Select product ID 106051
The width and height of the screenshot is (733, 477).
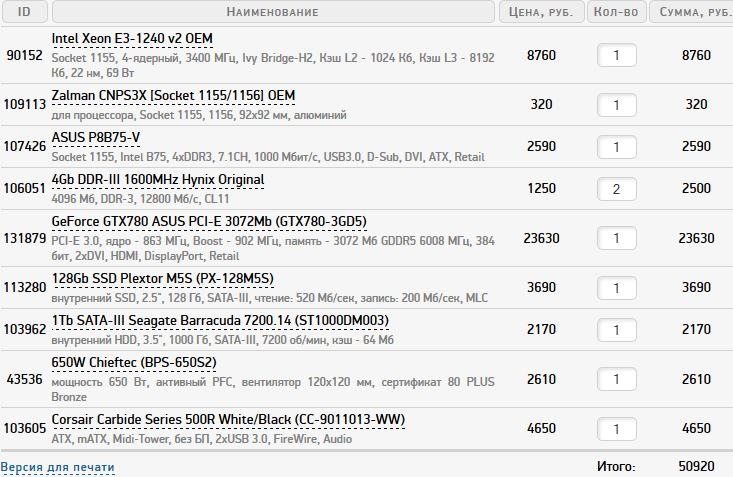pos(24,188)
